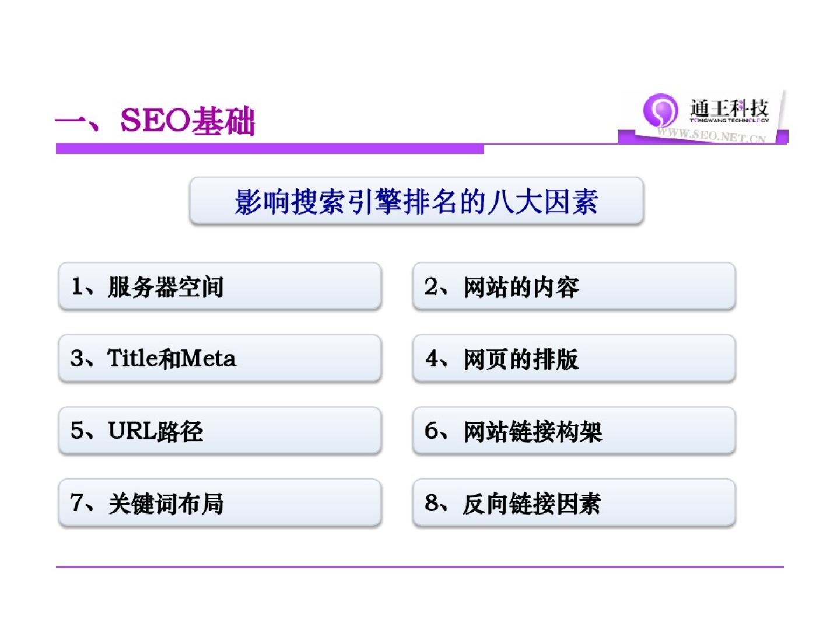Click the 通王科技 company name
The image size is (840, 630).
click(729, 108)
